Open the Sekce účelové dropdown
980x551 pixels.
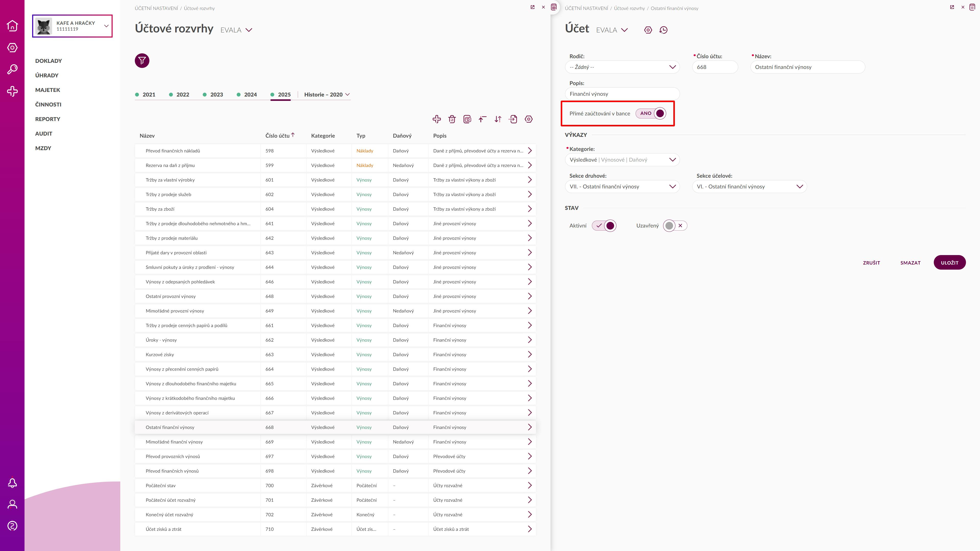coord(749,186)
